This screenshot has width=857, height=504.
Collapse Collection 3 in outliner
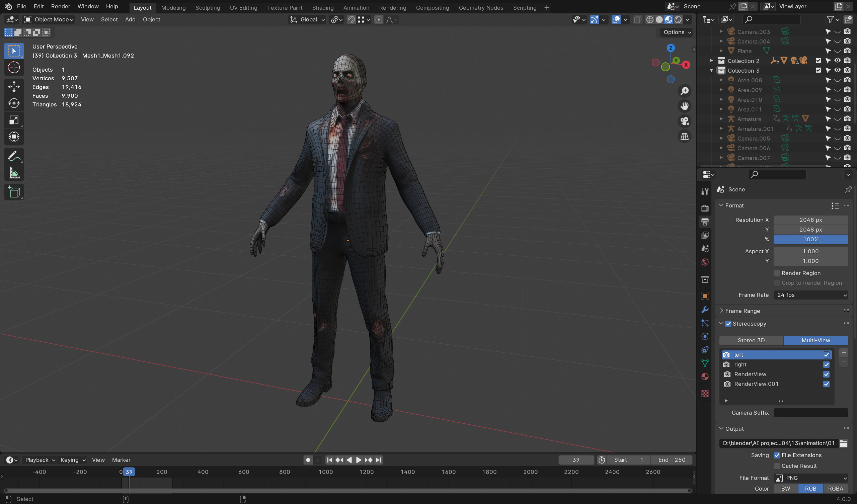point(711,70)
